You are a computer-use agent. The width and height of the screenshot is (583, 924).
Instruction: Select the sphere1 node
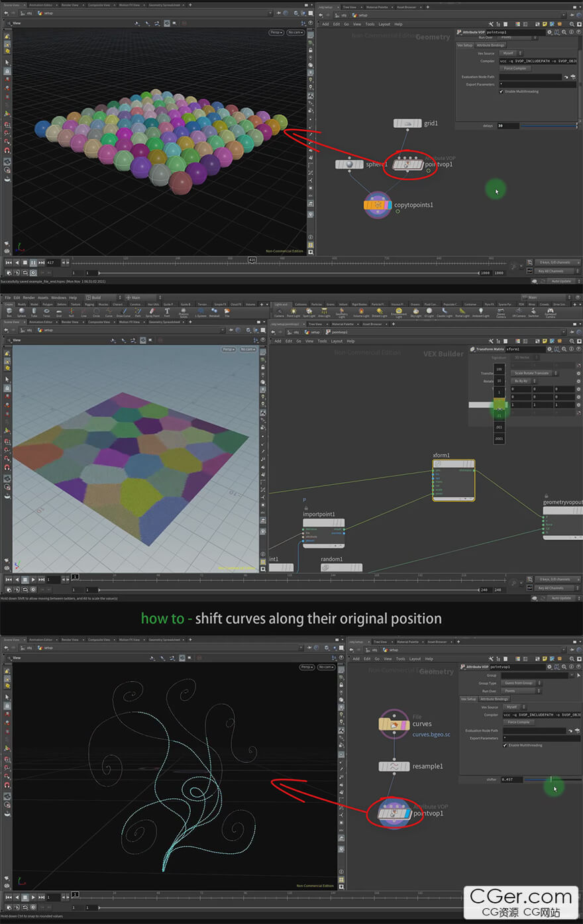[349, 164]
